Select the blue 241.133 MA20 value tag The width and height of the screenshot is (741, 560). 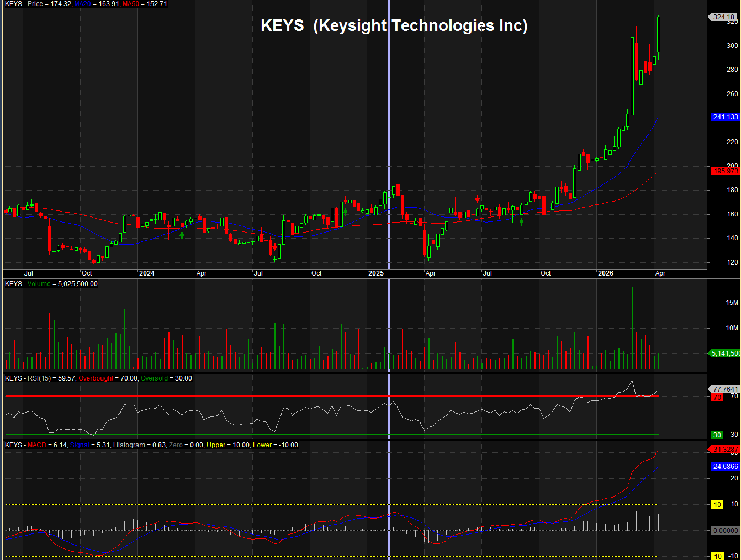click(x=725, y=117)
